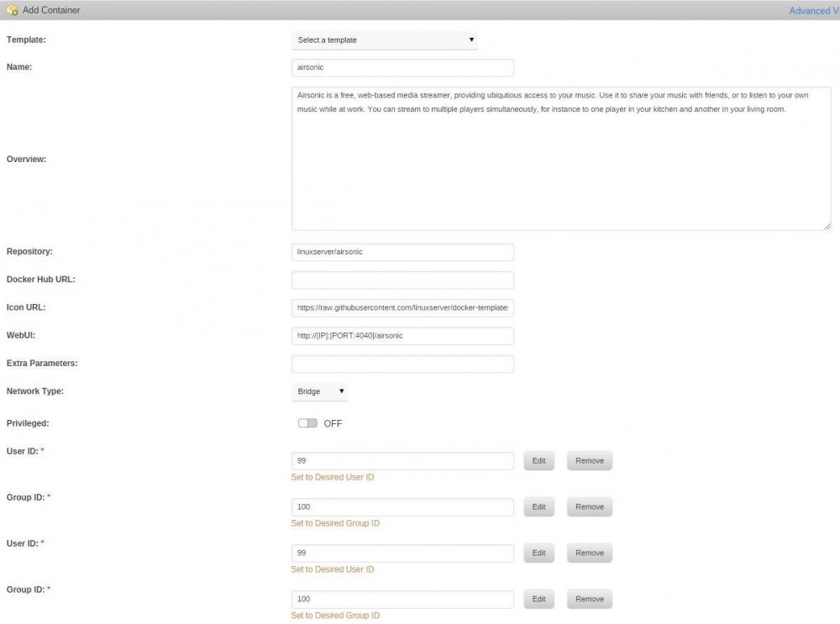The width and height of the screenshot is (840, 624).
Task: Toggle the Privileged switch on
Action: pos(307,423)
